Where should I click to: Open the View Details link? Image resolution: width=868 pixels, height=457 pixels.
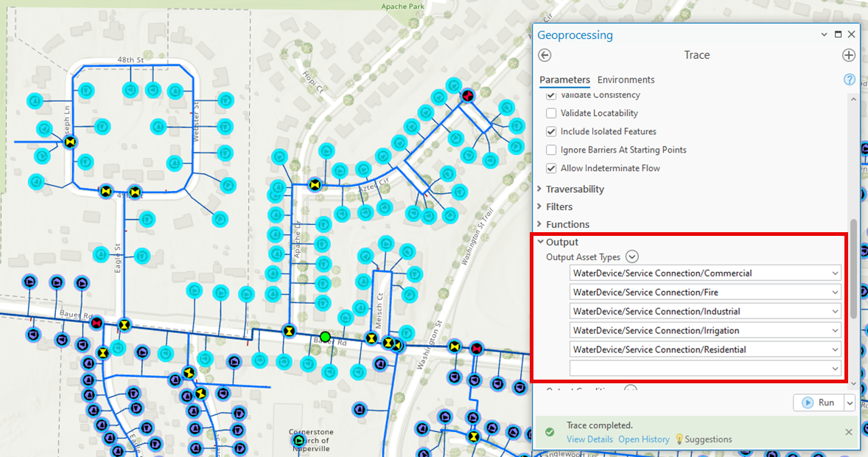(589, 439)
